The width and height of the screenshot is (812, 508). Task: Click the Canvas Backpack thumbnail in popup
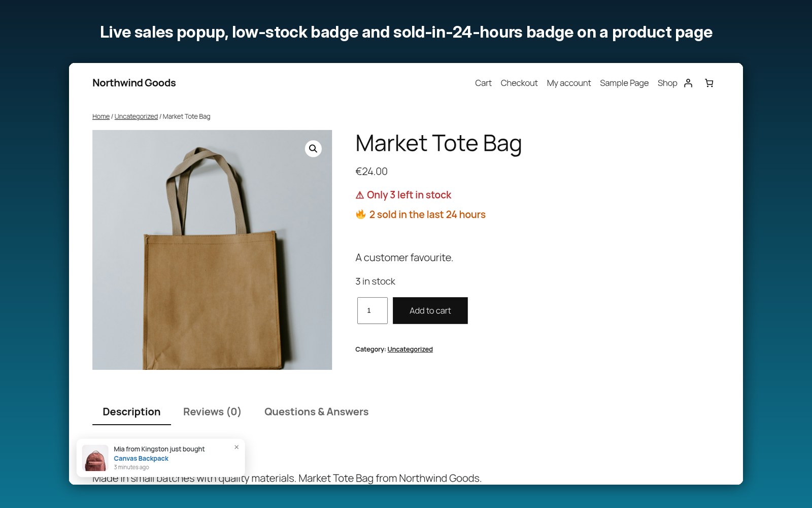tap(95, 458)
